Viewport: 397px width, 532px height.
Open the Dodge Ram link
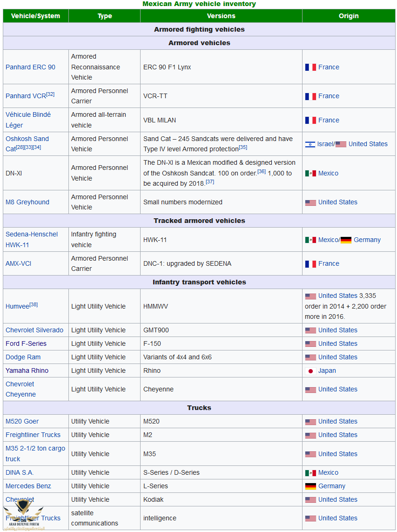click(23, 357)
